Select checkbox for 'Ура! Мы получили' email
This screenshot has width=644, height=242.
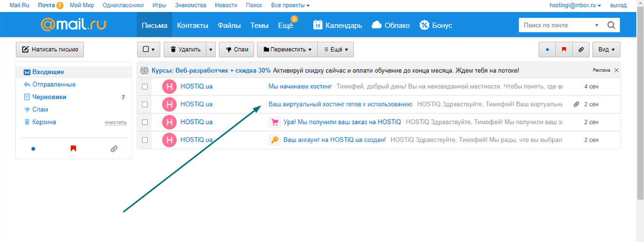(145, 122)
